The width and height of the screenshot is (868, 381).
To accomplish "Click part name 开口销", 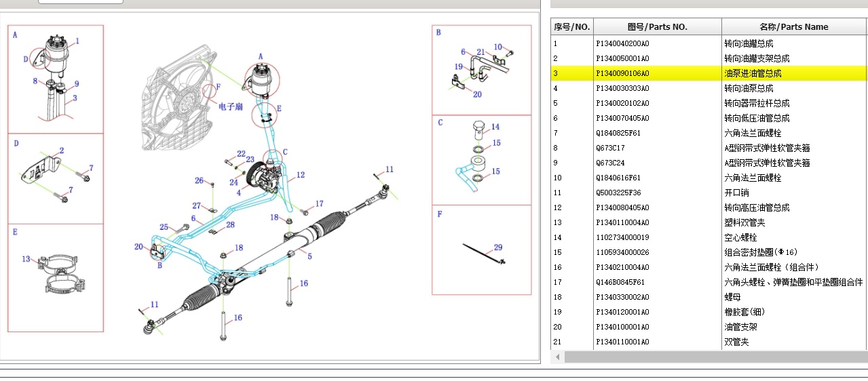I will point(736,193).
